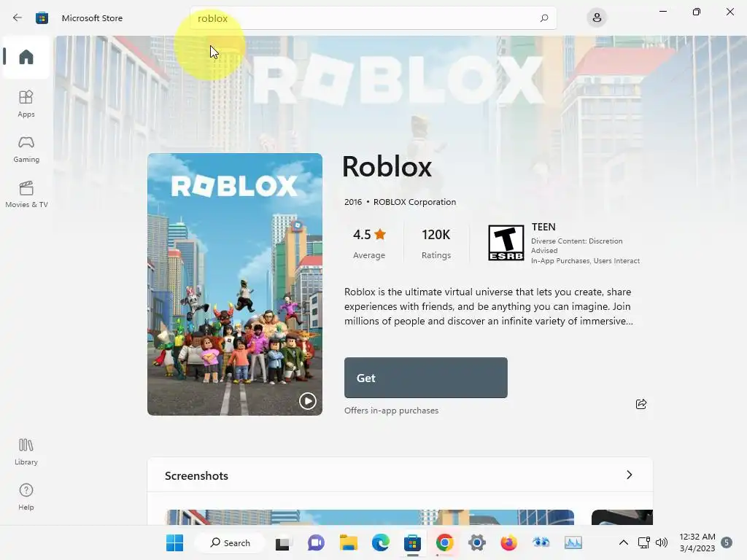Go back with the back arrow
This screenshot has height=560, width=747.
(18, 17)
